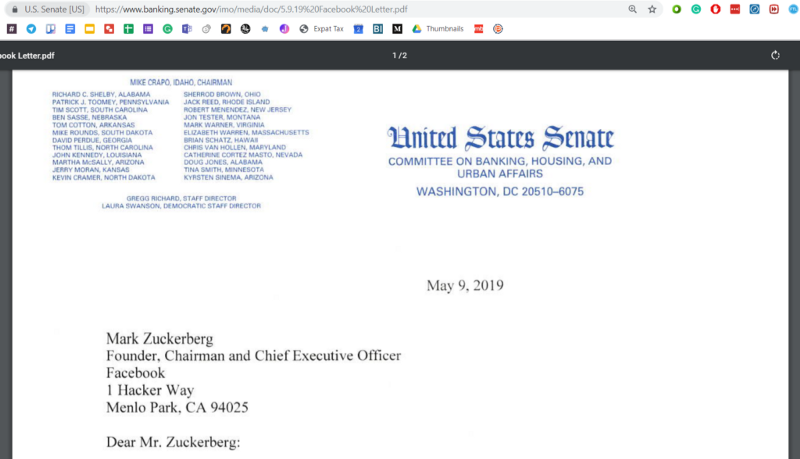The width and height of the screenshot is (800, 459).
Task: Click 'Kyrsten Sinema, Arizona' in member list
Action: (x=228, y=177)
